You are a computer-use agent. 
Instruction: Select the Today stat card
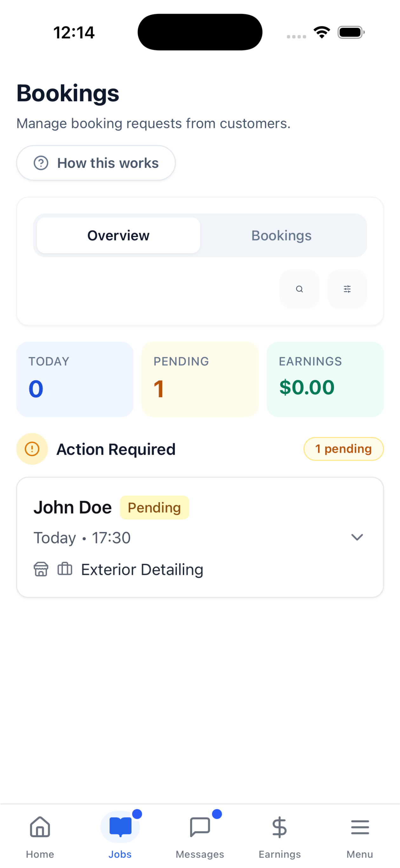(75, 379)
